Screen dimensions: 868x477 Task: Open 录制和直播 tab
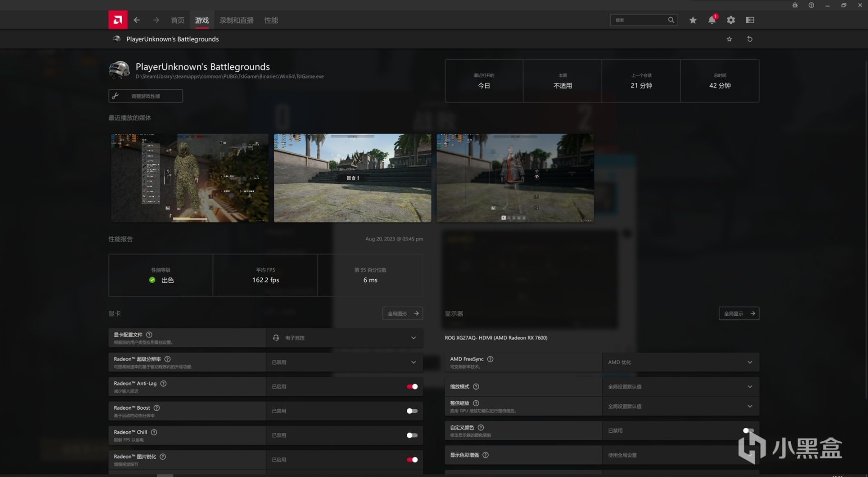tap(237, 20)
